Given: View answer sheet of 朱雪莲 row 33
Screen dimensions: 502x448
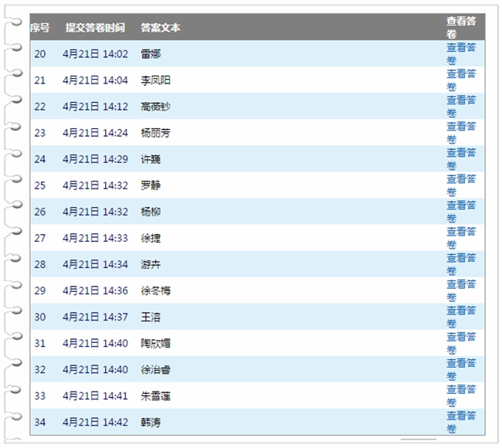Looking at the screenshot, I should 461,395.
